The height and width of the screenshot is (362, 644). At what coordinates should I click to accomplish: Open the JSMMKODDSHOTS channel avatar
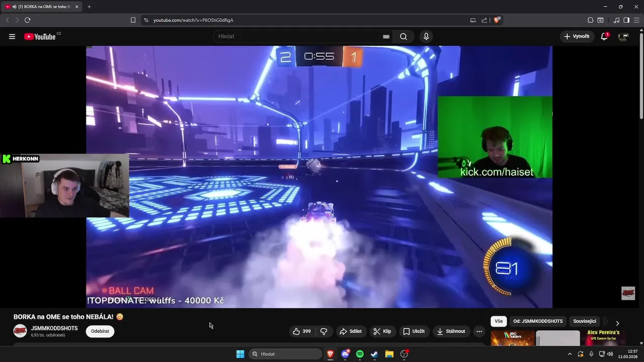coord(20,331)
